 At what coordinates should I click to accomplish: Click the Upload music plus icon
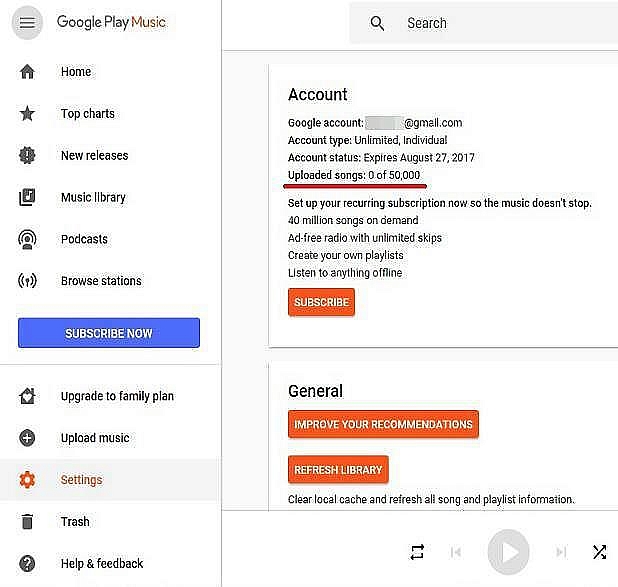click(x=27, y=438)
